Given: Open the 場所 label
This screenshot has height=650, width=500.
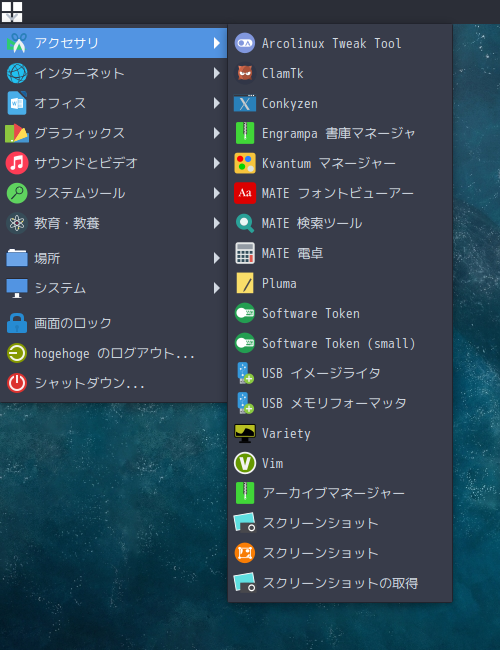Looking at the screenshot, I should [47, 258].
